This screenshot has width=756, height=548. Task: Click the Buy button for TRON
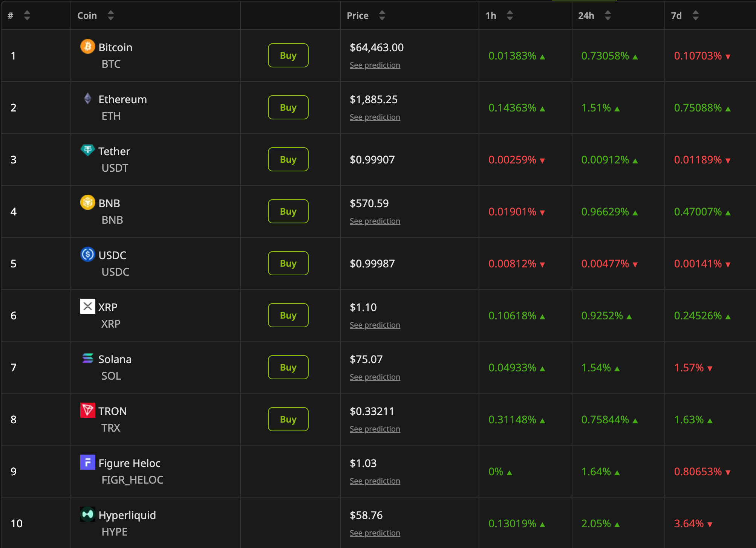pos(288,419)
